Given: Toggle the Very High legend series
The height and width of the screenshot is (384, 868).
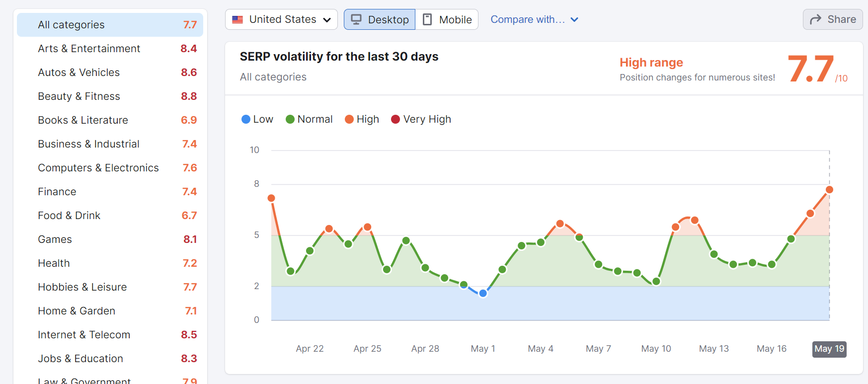Looking at the screenshot, I should point(421,119).
